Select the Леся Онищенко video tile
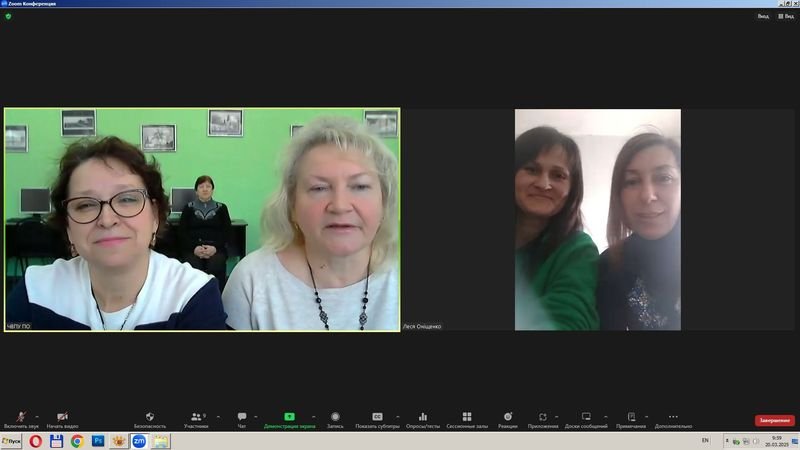The width and height of the screenshot is (800, 450). [598, 220]
